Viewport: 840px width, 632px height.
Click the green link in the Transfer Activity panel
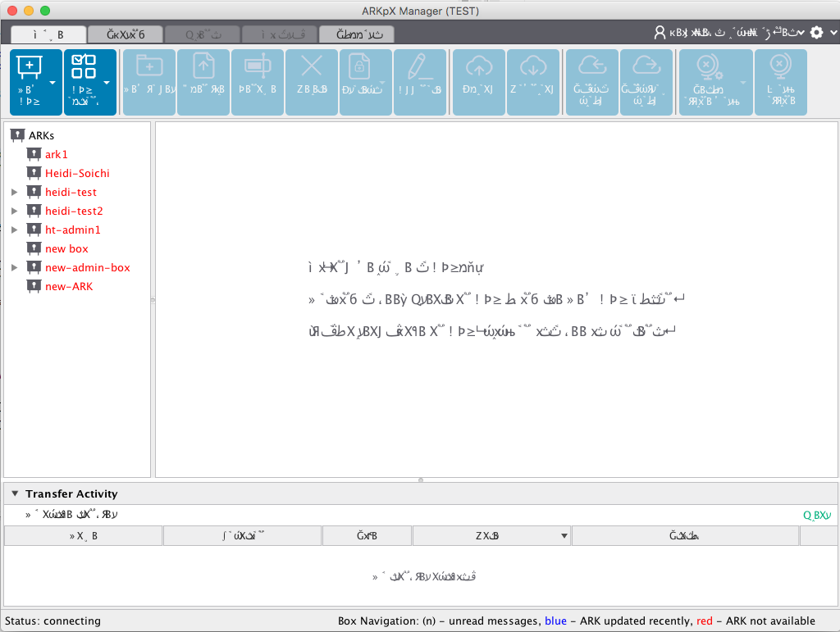point(817,516)
